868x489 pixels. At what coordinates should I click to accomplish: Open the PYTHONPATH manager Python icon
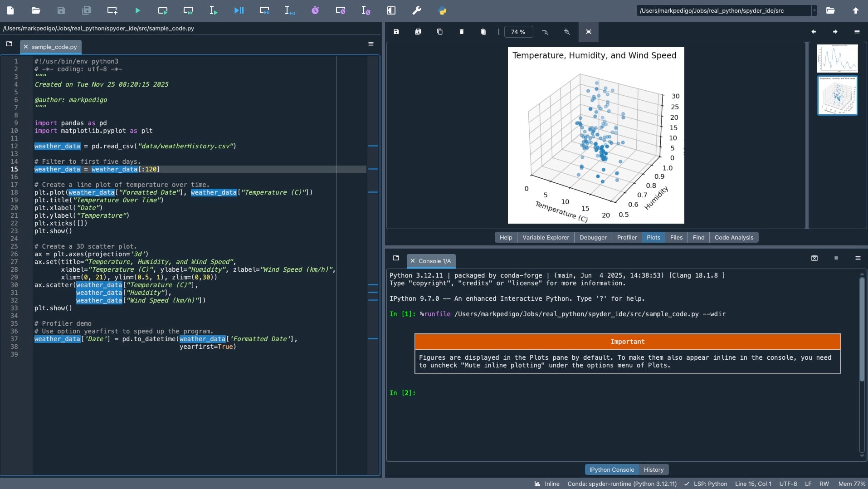(442, 10)
